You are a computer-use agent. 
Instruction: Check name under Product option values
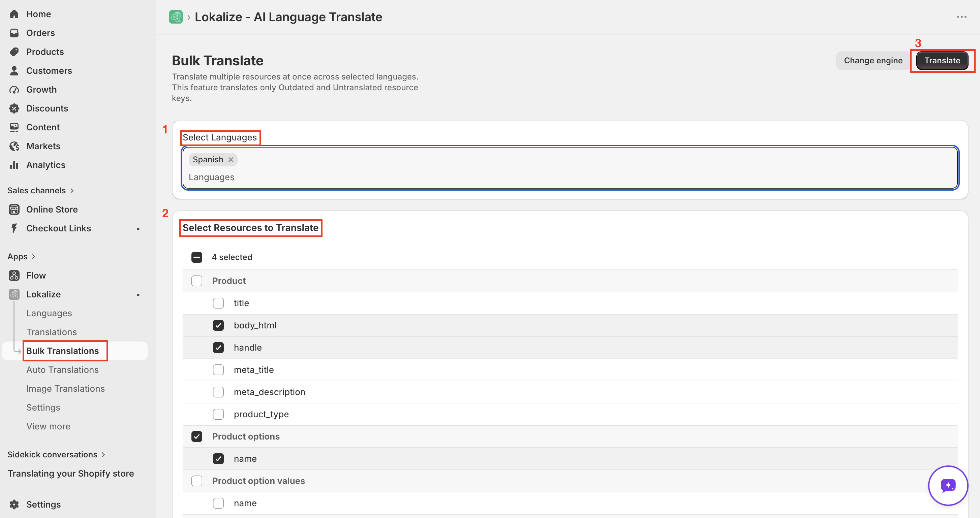(218, 503)
